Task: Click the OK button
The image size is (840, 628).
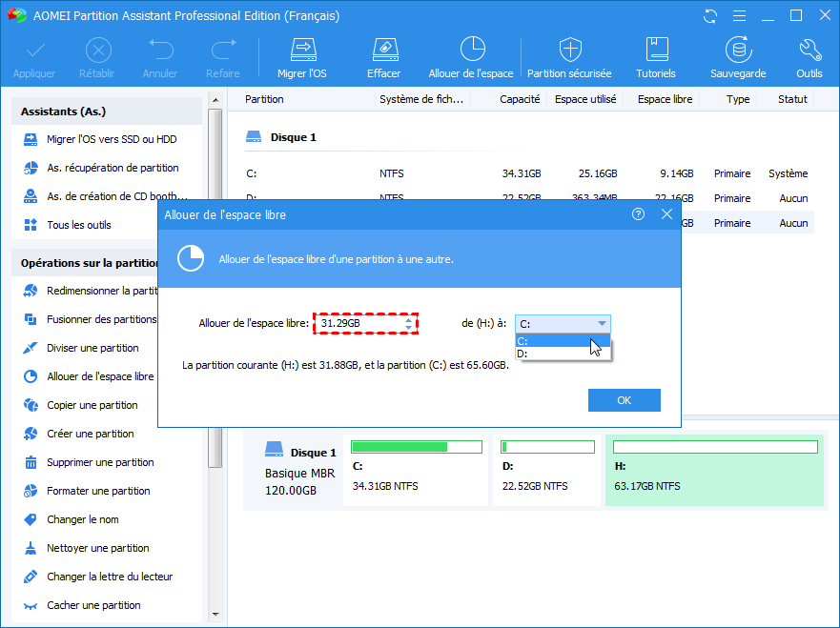Action: pos(625,400)
